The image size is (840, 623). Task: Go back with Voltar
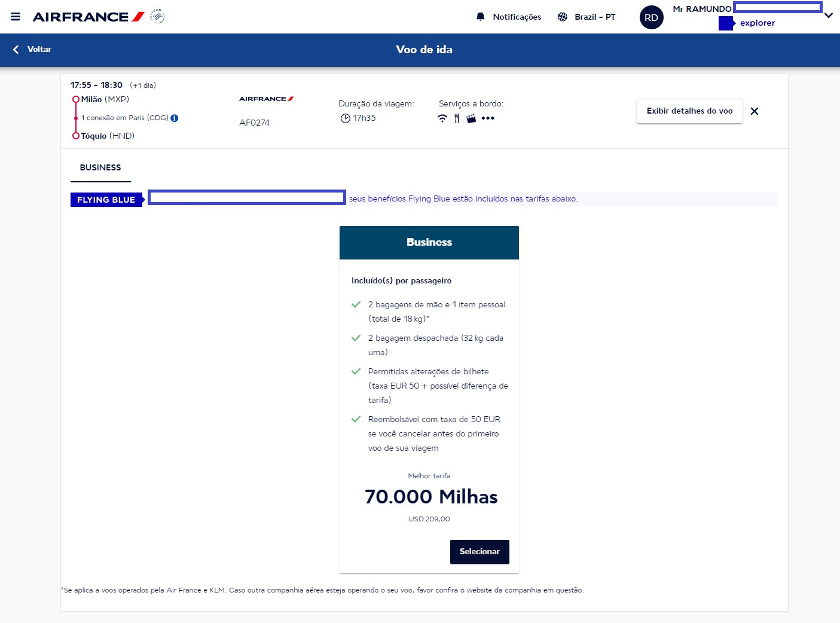(x=32, y=50)
